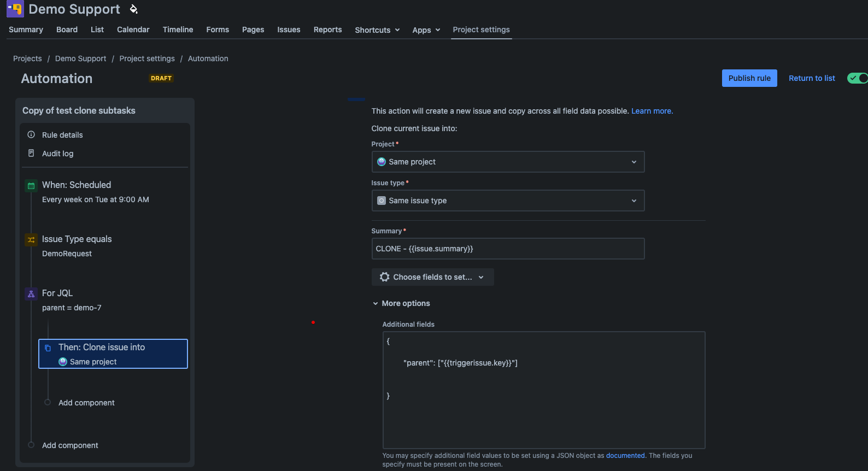The height and width of the screenshot is (471, 868).
Task: Click the Add component at rule end
Action: point(70,445)
